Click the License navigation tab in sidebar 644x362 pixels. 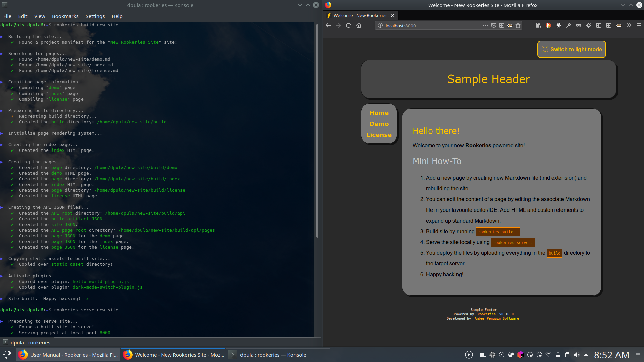[379, 134]
